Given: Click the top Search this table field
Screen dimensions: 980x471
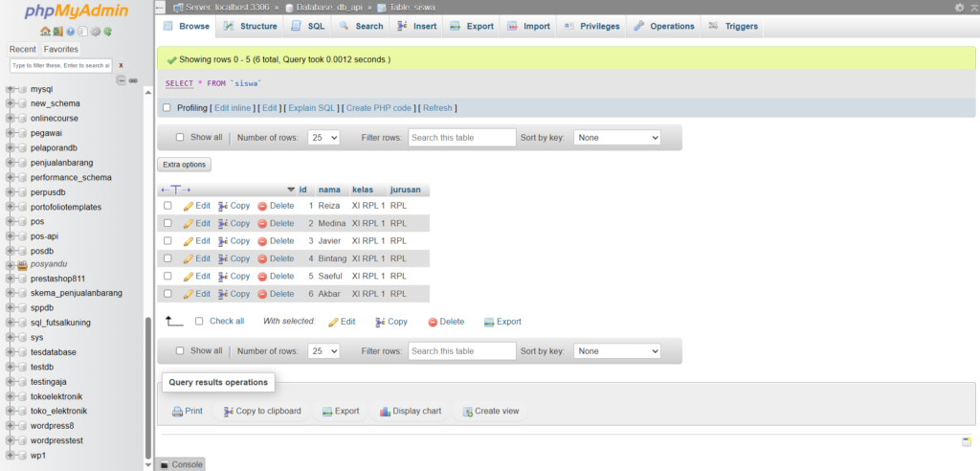Looking at the screenshot, I should [x=461, y=138].
